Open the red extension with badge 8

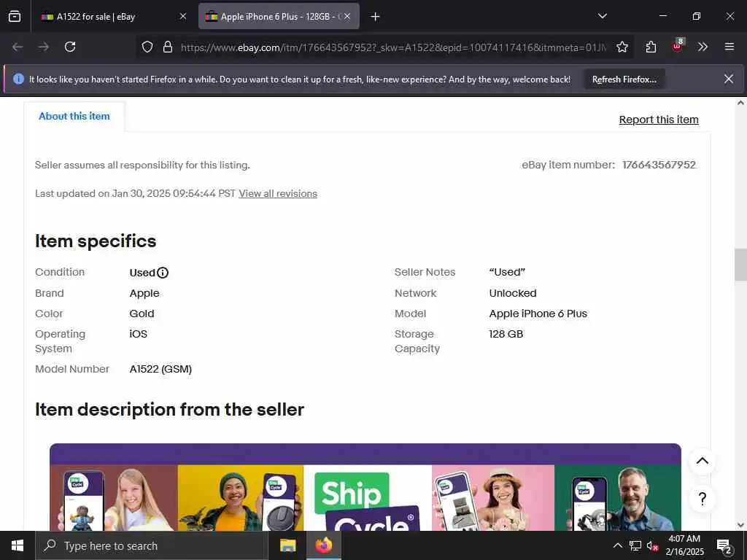pos(678,46)
